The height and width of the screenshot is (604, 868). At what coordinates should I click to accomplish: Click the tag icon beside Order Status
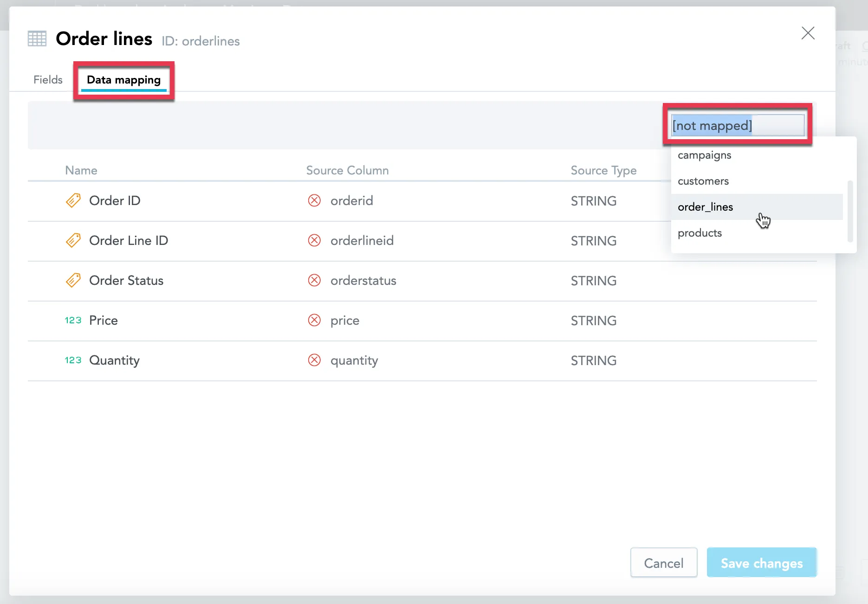[x=73, y=280]
